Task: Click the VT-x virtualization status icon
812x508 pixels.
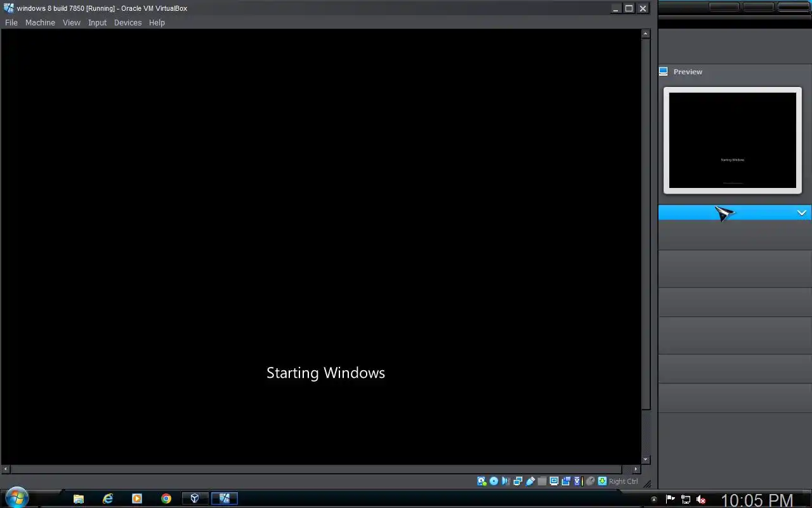Action: click(578, 481)
